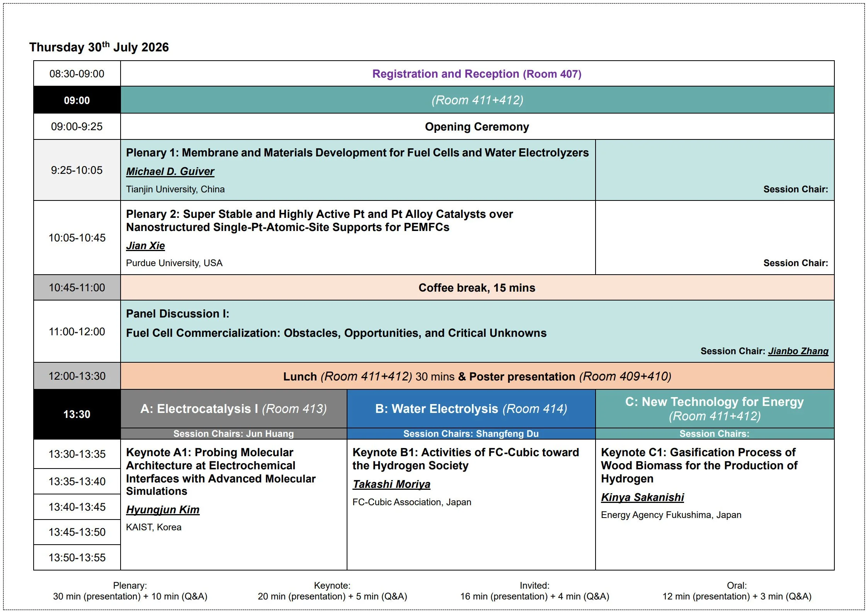Click the (Room 411+412) teal header under 09:00

pyautogui.click(x=477, y=100)
